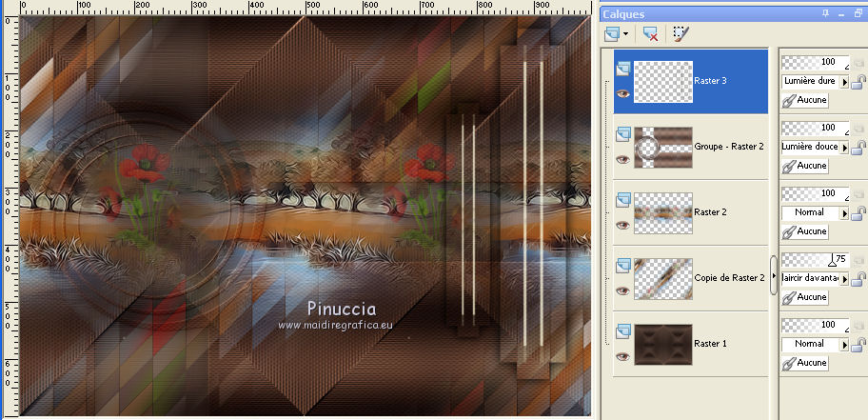This screenshot has width=868, height=420.
Task: Click the Pinuccia text on the canvas
Action: click(x=342, y=310)
